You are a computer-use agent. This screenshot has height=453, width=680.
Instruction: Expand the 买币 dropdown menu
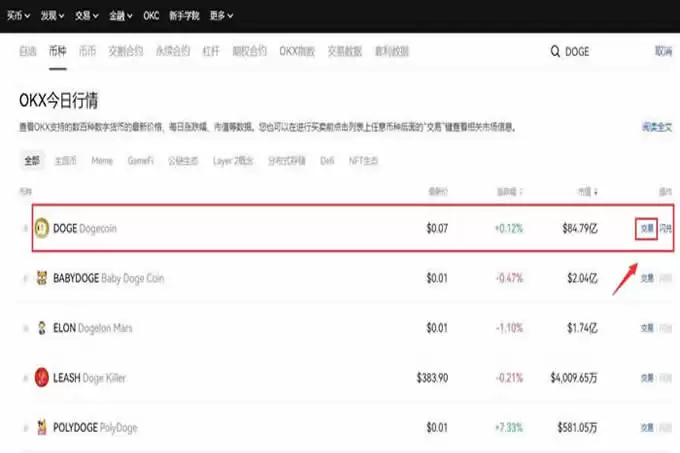[x=18, y=16]
